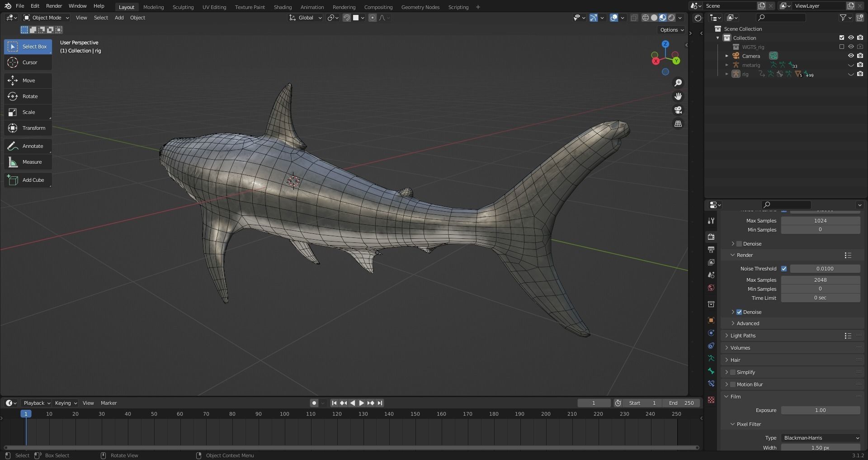
Task: Open the viewport Add menu
Action: point(119,18)
